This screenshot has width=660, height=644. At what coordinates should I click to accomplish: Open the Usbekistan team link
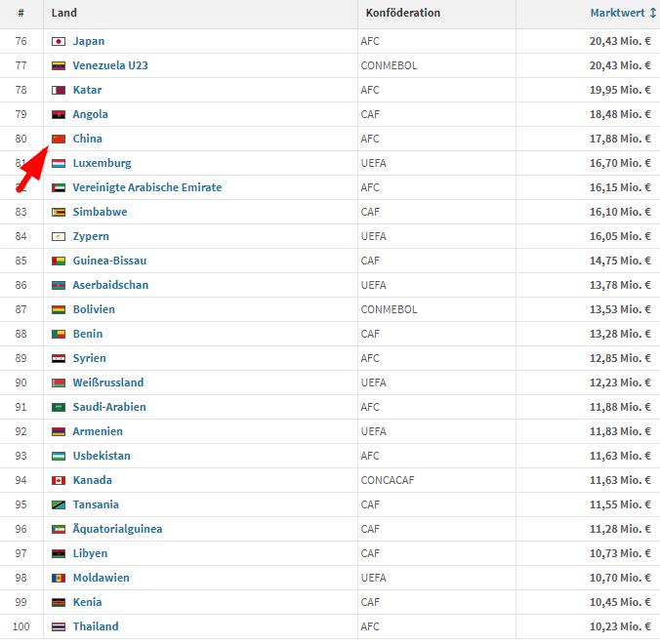(102, 456)
